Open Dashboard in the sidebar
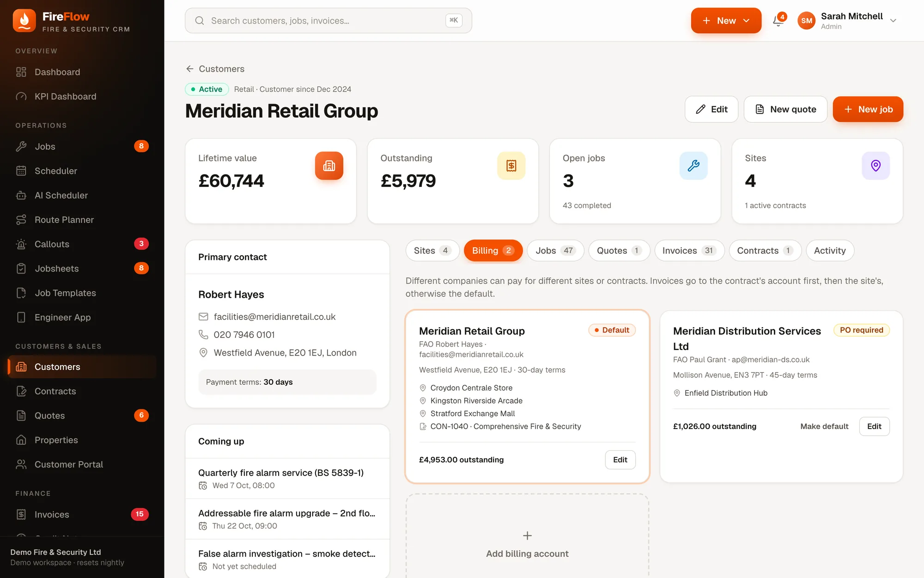Image resolution: width=924 pixels, height=578 pixels. point(82,72)
